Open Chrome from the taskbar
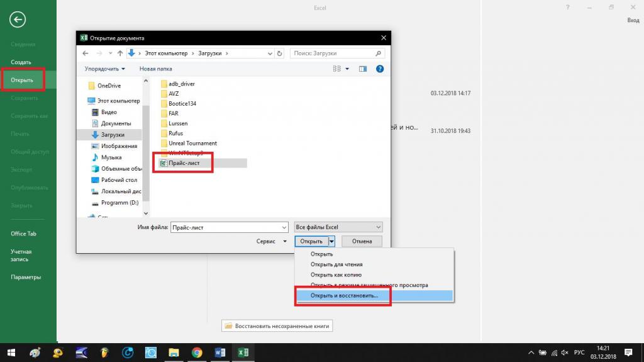644x362 pixels. tap(197, 353)
